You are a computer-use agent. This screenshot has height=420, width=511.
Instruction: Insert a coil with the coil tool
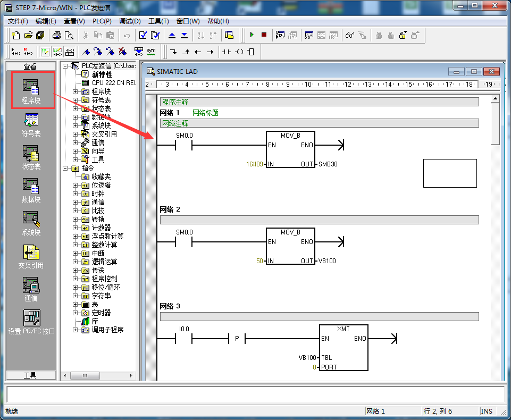[239, 52]
